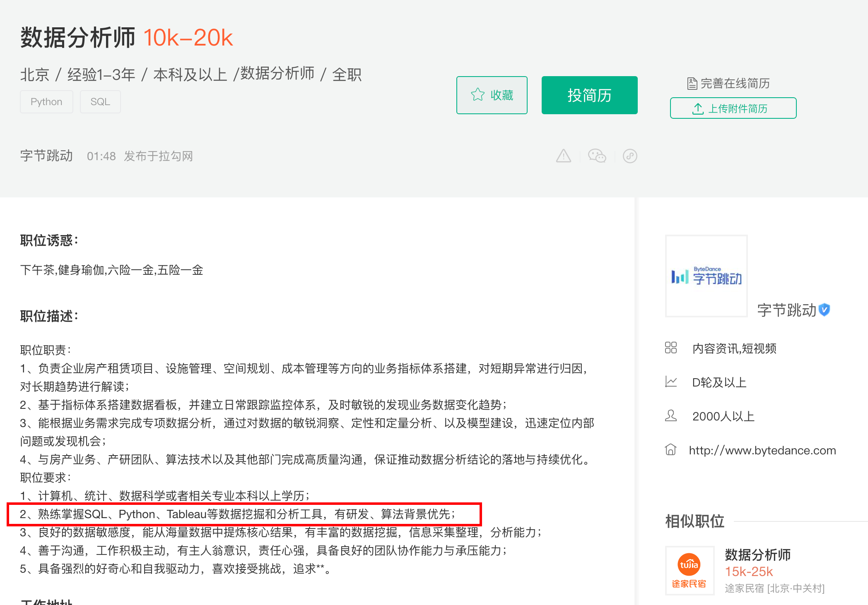Click the person icon beside 2000人以上
The height and width of the screenshot is (605, 868).
671,416
